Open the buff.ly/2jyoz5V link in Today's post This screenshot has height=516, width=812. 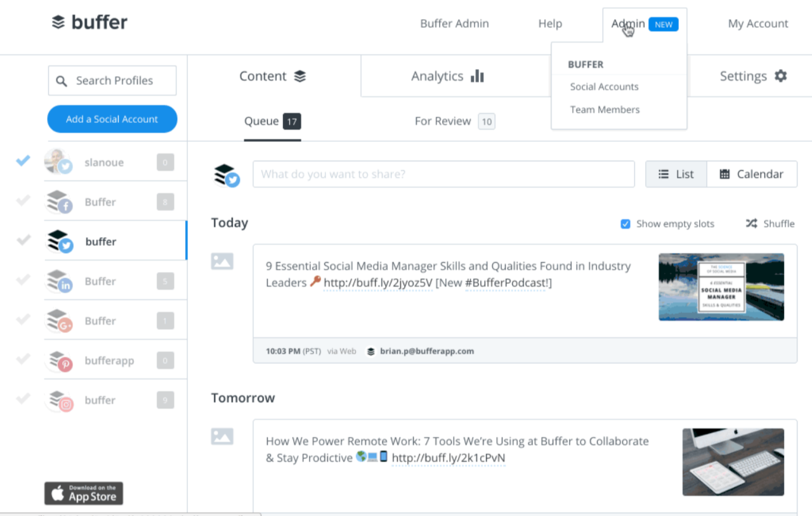pyautogui.click(x=378, y=283)
